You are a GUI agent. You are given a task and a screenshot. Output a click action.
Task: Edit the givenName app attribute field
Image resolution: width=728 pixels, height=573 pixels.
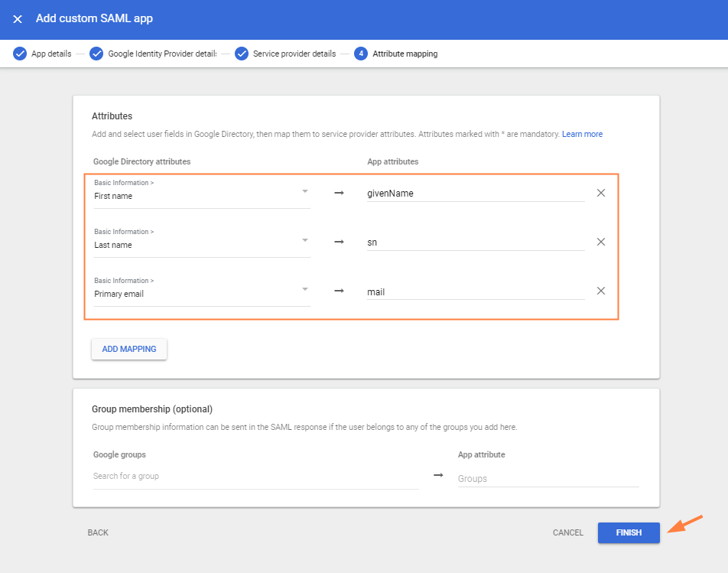[475, 194]
